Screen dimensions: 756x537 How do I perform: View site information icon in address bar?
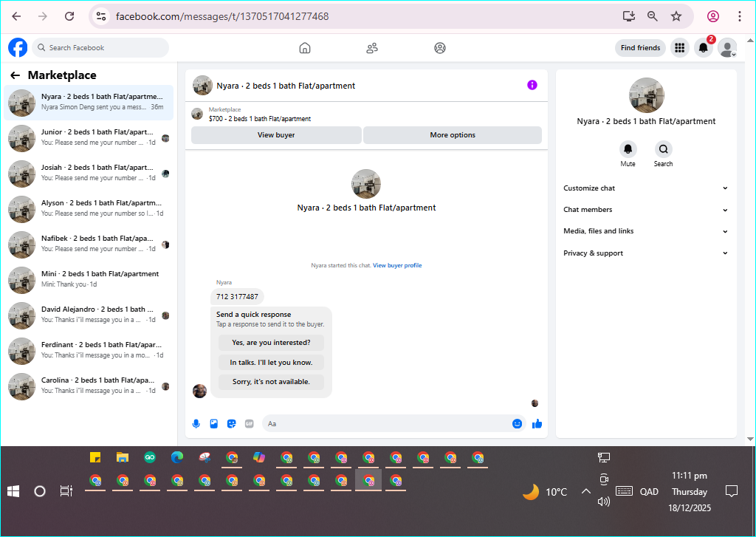tap(101, 16)
